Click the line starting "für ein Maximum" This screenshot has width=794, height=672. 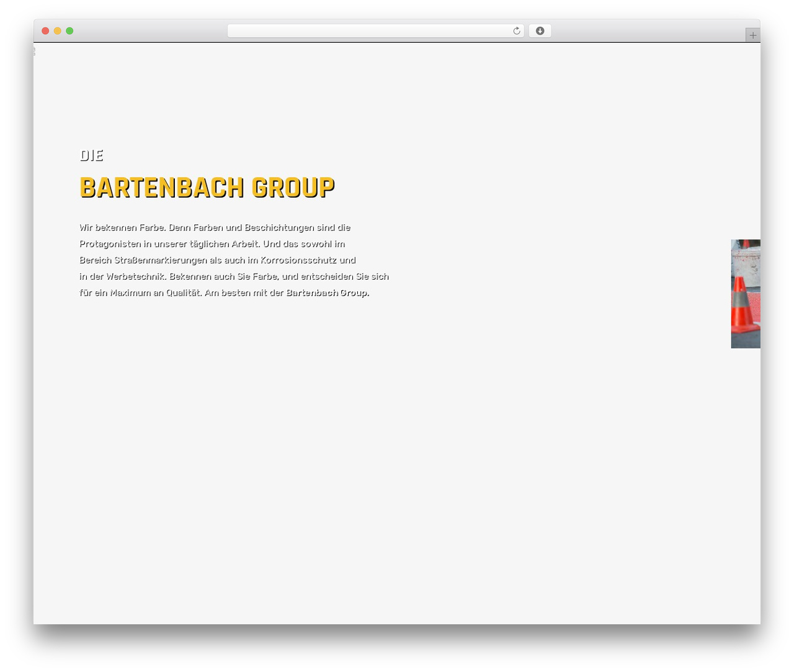[225, 293]
